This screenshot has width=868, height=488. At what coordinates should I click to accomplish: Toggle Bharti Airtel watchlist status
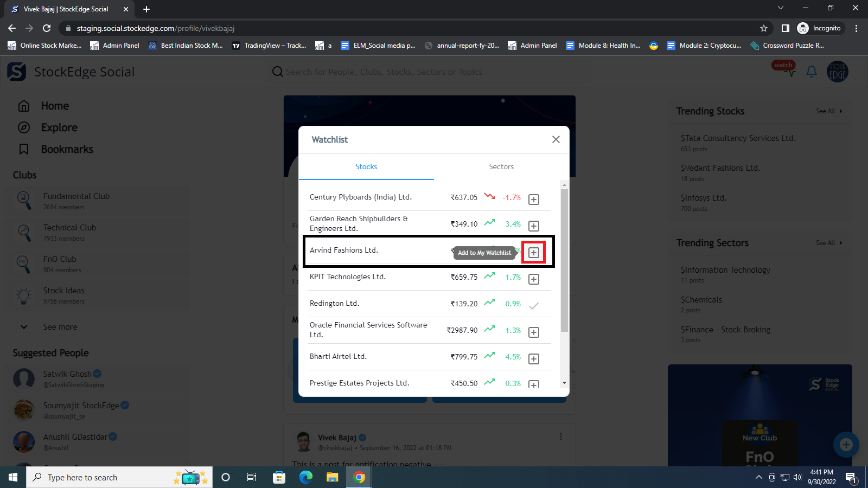[534, 359]
